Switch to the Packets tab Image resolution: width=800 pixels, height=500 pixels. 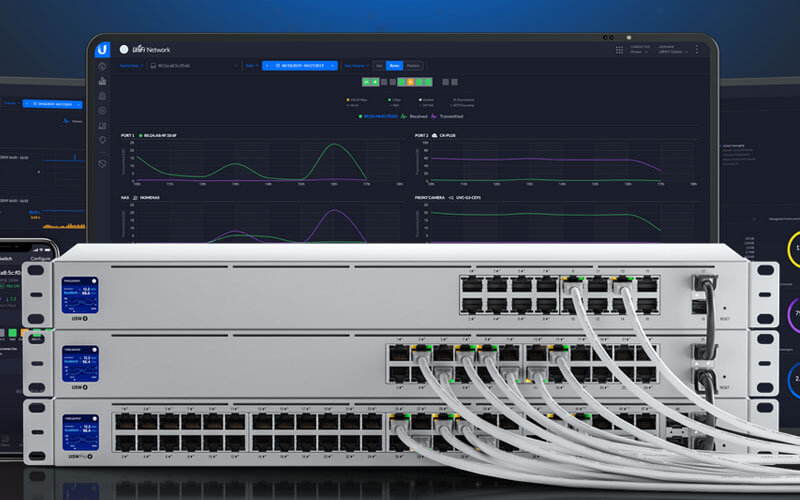tap(413, 65)
